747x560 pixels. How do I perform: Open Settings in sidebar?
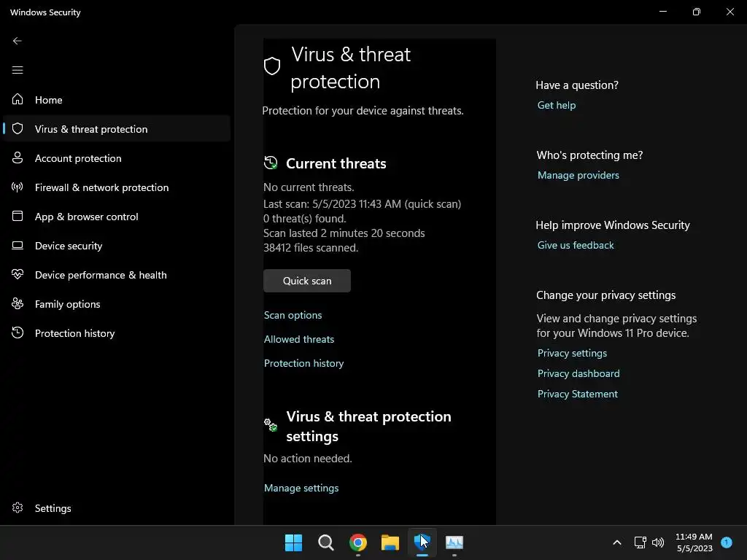(117, 508)
